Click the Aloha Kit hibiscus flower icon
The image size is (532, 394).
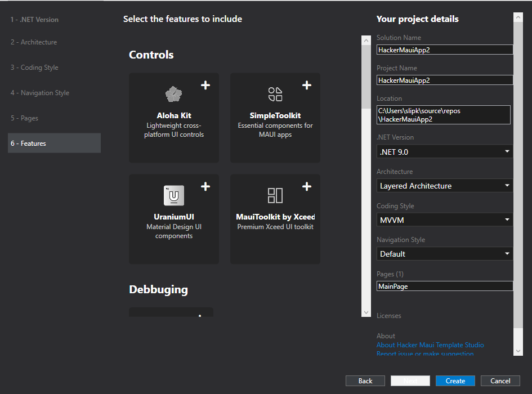click(x=173, y=94)
